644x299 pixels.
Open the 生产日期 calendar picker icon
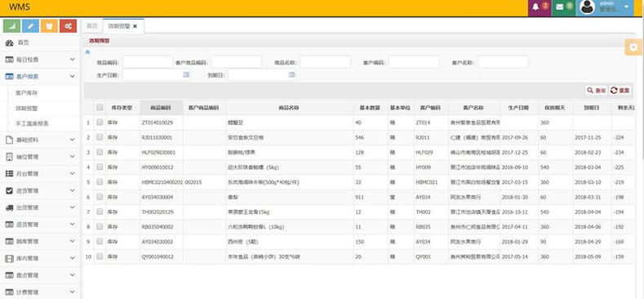click(185, 75)
